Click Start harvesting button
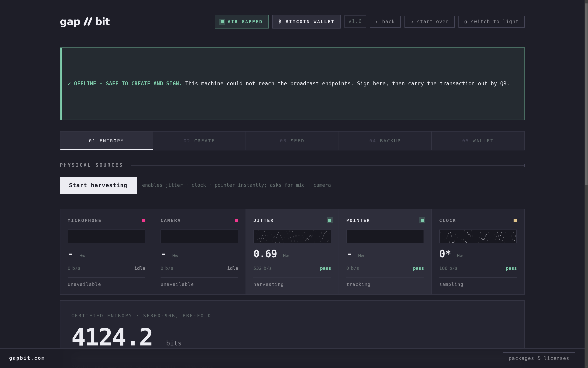This screenshot has height=368, width=588. point(98,185)
